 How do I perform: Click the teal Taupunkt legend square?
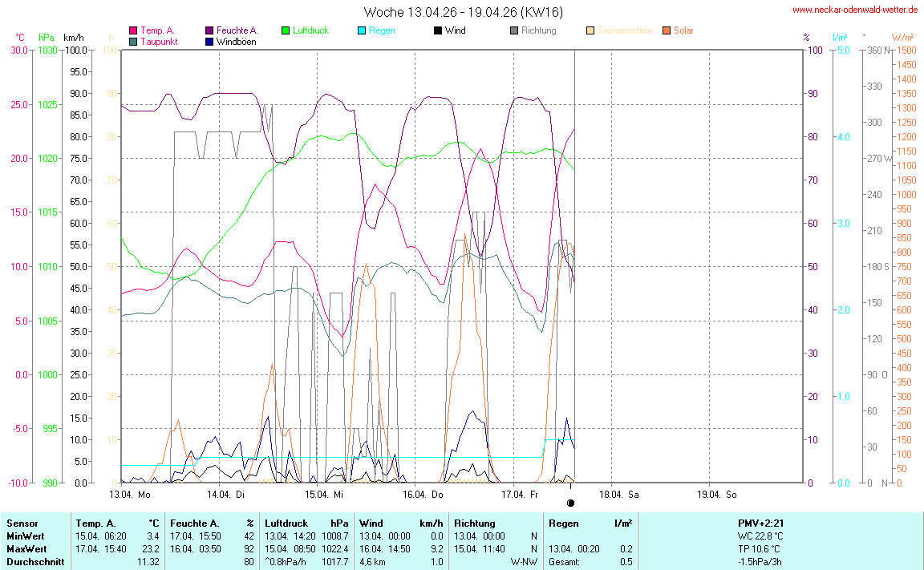point(133,42)
